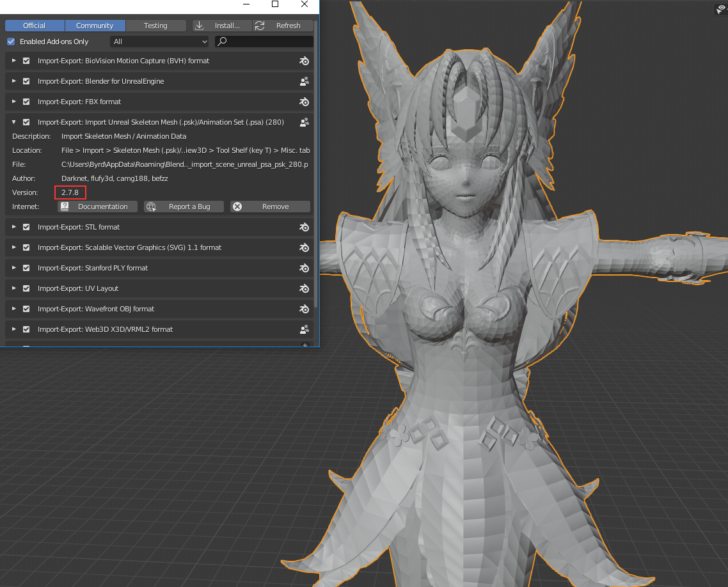This screenshot has width=728, height=587.
Task: Click the Import-Export: STL format label
Action: pos(79,227)
